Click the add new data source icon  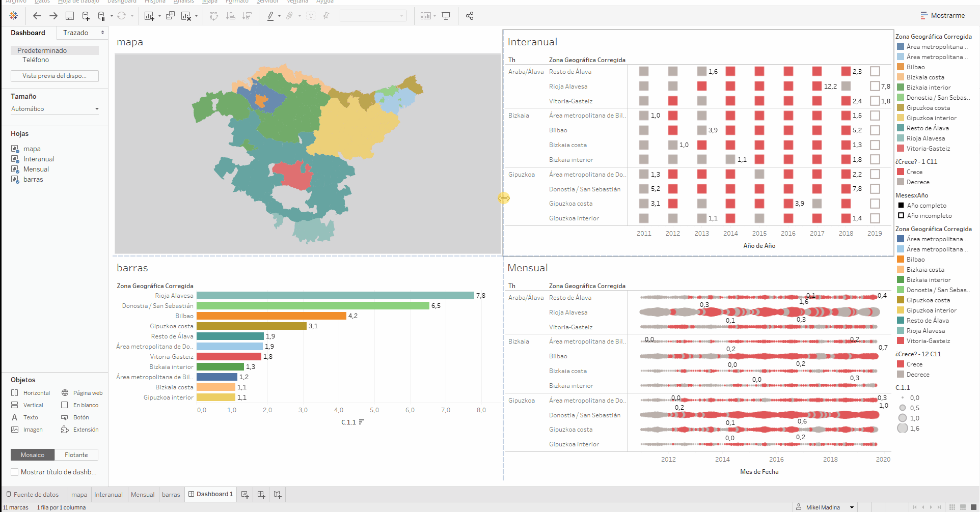[86, 16]
